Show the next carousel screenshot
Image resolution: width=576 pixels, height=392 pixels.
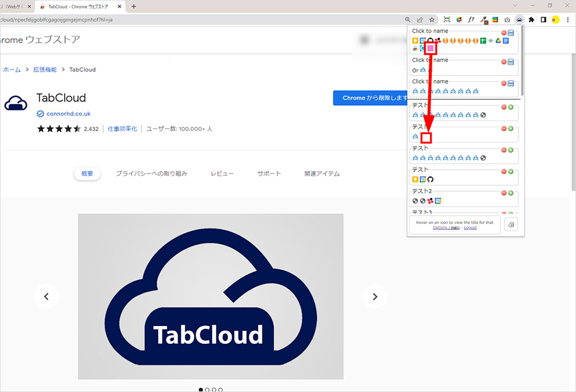click(375, 296)
